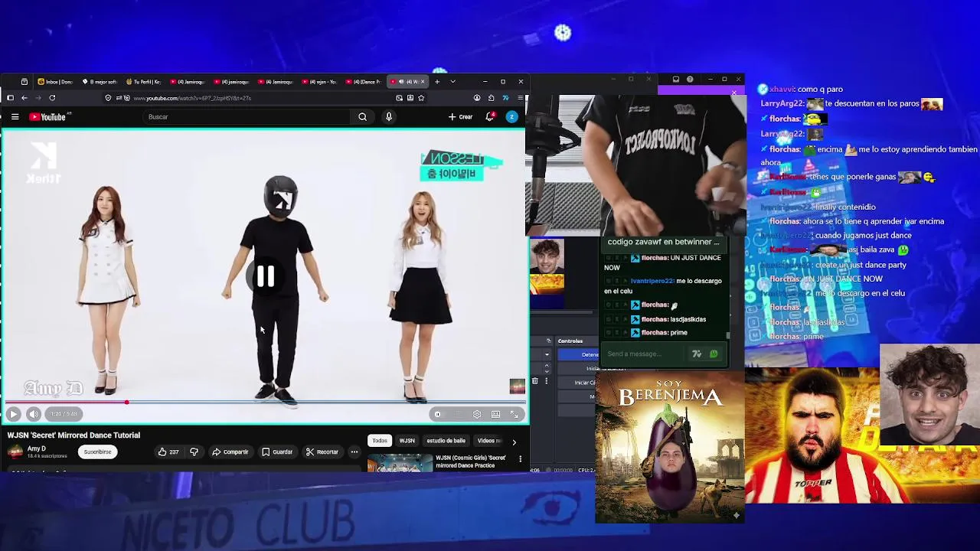Switch to the Inbox browser tab
Screen dimensions: 980x551
pyautogui.click(x=55, y=82)
